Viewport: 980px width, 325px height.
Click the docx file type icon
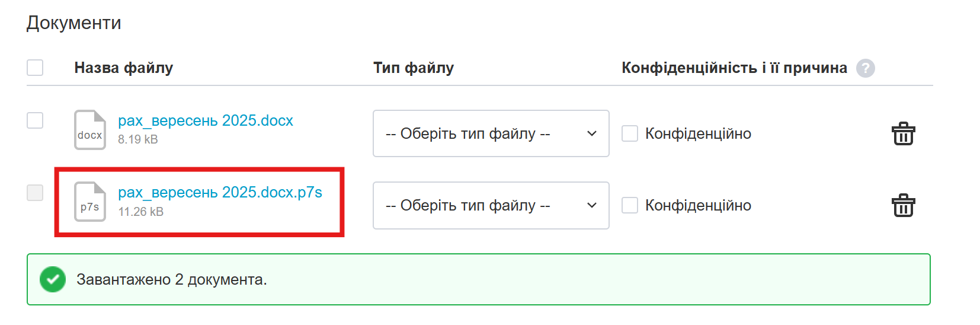[x=89, y=130]
